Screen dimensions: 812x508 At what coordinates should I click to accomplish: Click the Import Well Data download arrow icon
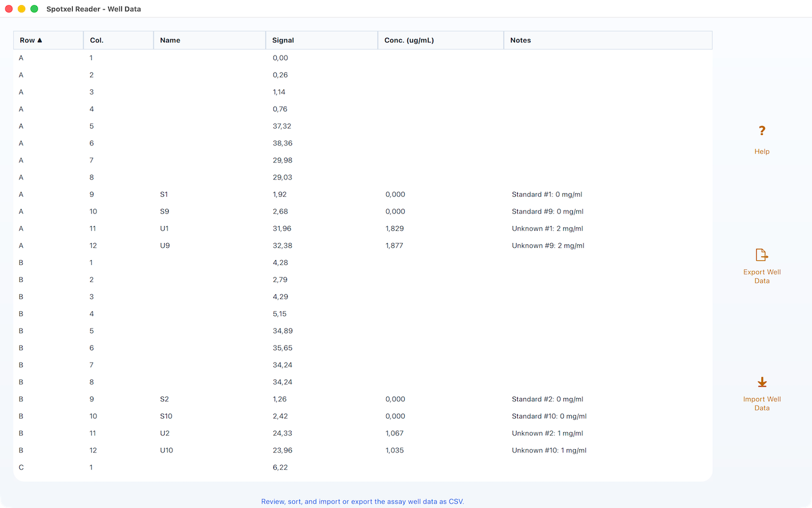[762, 382]
